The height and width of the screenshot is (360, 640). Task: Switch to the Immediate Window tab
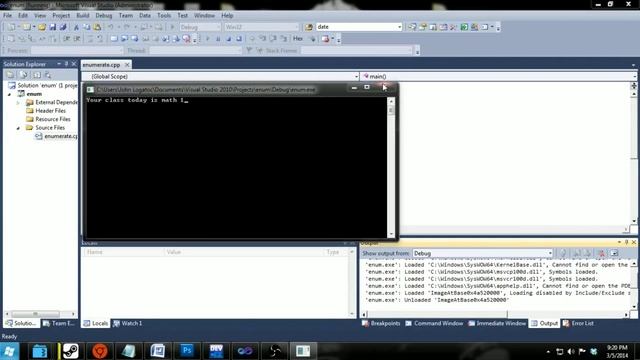pyautogui.click(x=497, y=323)
